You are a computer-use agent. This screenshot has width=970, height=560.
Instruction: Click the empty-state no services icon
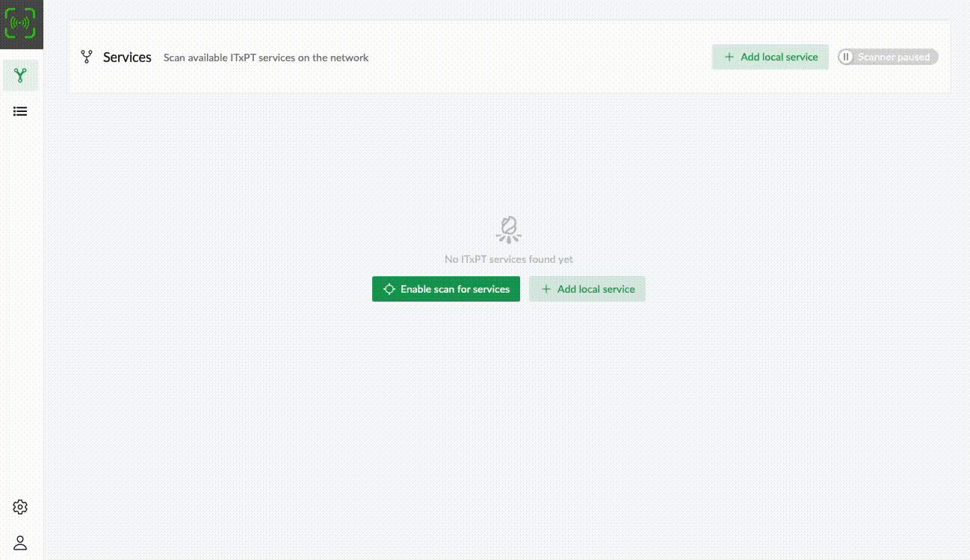(509, 230)
